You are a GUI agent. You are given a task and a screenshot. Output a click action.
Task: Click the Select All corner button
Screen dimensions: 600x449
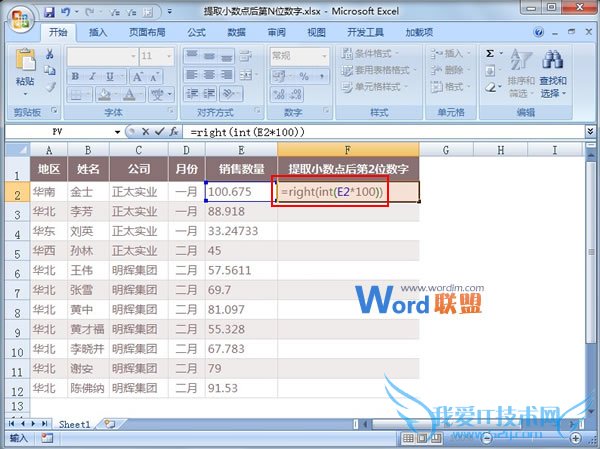click(17, 149)
